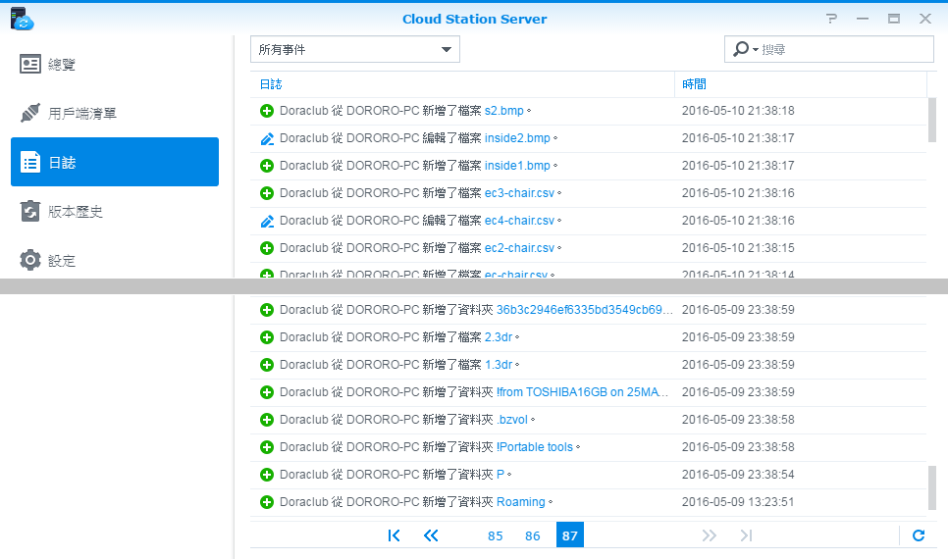The width and height of the screenshot is (948, 560).
Task: Click edit pencil icon on ec4-chair.csv row
Action: pos(267,221)
